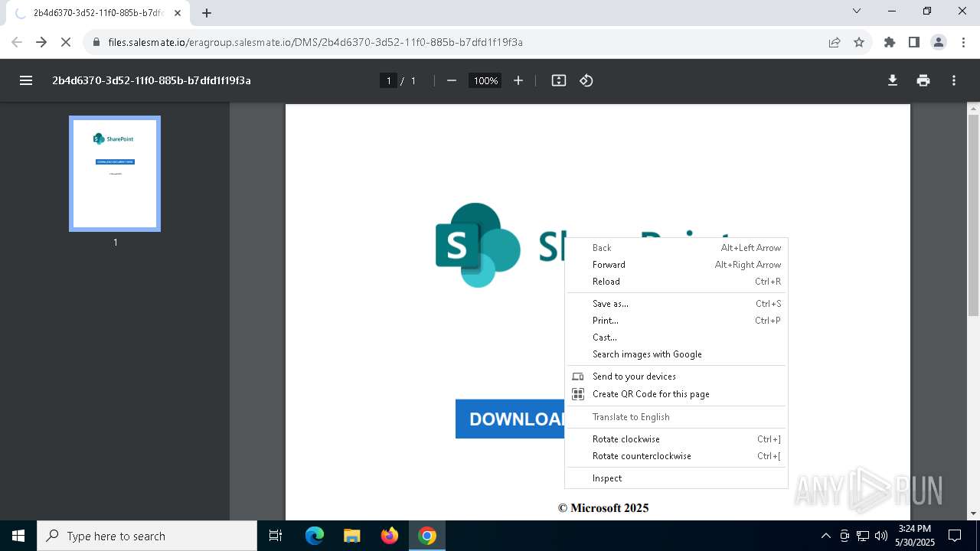Viewport: 980px width, 551px height.
Task: Select Send to your devices
Action: tap(676, 377)
